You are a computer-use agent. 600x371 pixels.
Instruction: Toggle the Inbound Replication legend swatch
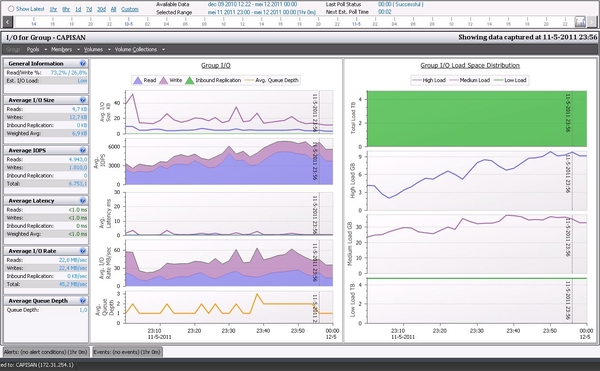pyautogui.click(x=189, y=80)
